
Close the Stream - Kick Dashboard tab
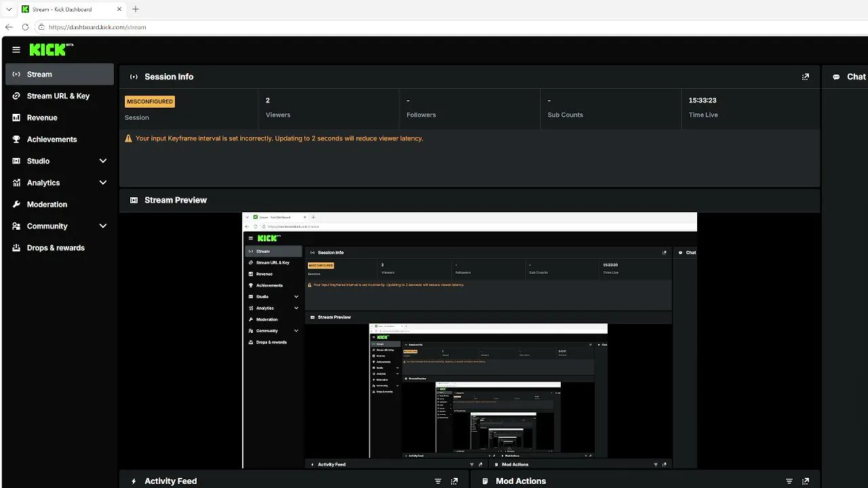(118, 9)
